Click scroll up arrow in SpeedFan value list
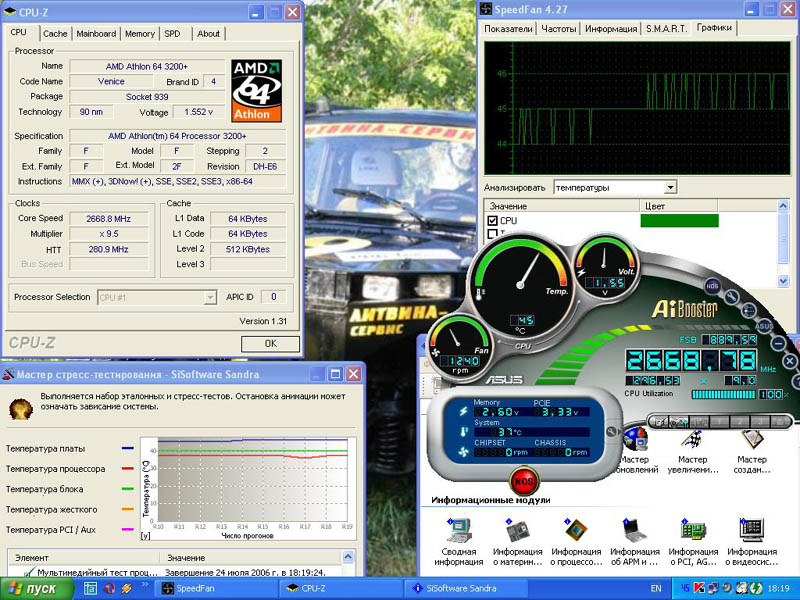 783,206
